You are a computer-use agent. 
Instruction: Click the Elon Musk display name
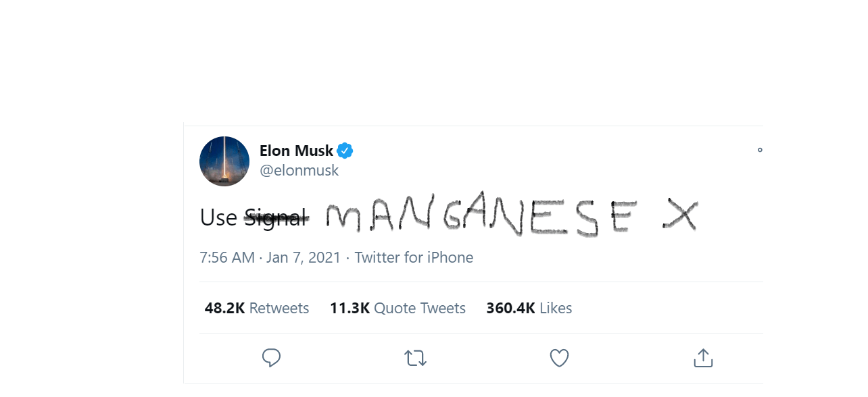click(x=296, y=151)
